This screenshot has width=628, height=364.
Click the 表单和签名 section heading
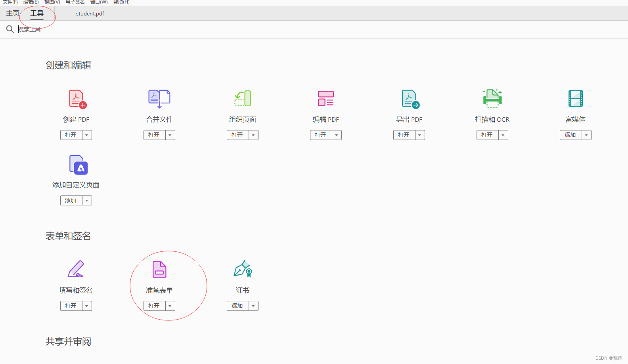point(68,236)
